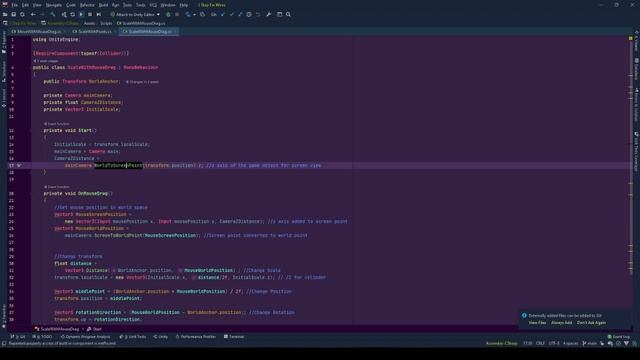Open the Unit Tests tool window
640x360 pixels.
coord(133,337)
